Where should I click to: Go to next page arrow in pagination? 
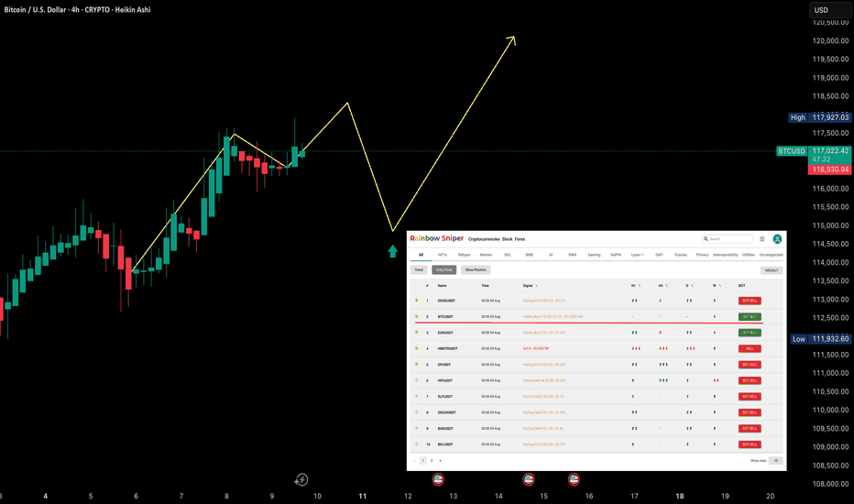pos(440,460)
